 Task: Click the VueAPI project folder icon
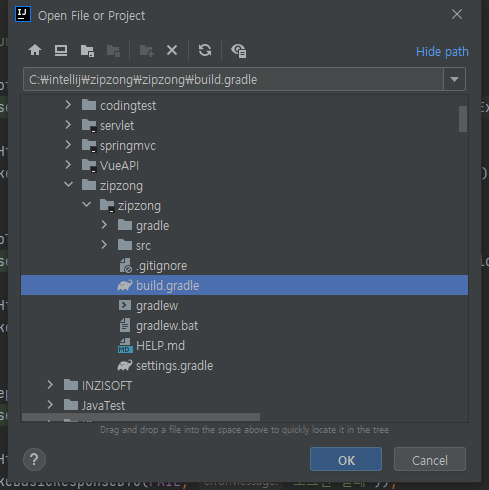pyautogui.click(x=89, y=166)
